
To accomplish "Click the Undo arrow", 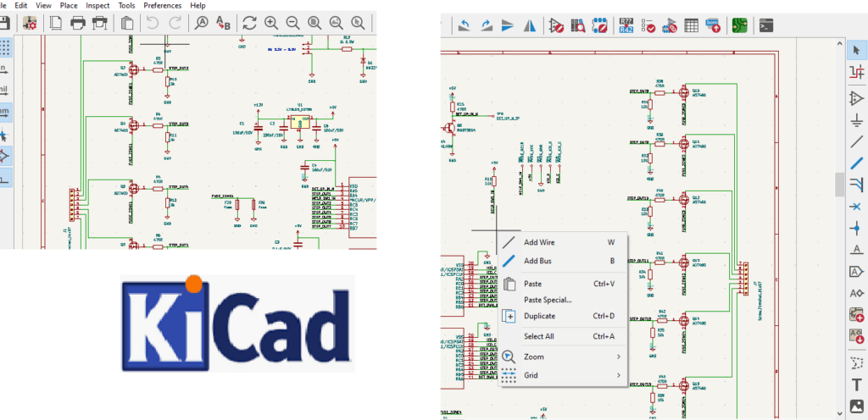I will (x=152, y=23).
